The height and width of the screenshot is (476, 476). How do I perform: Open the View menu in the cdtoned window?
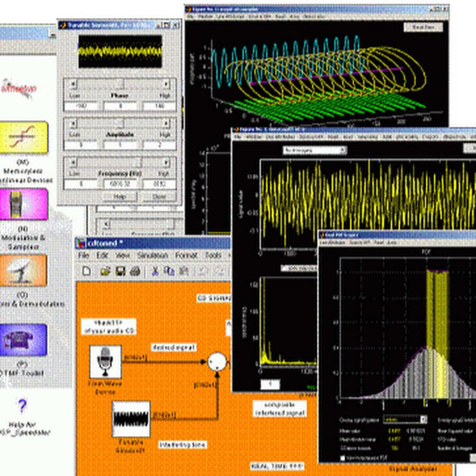pyautogui.click(x=123, y=255)
